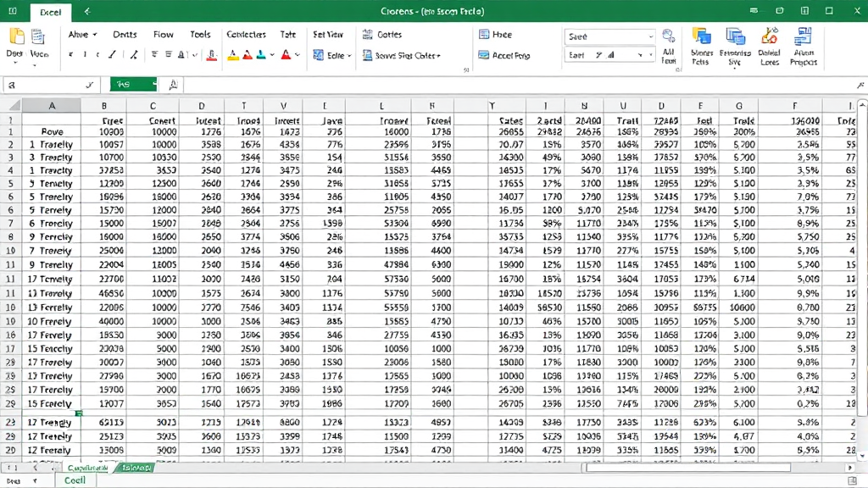Switch to the Flow ribbon tab

coord(163,35)
